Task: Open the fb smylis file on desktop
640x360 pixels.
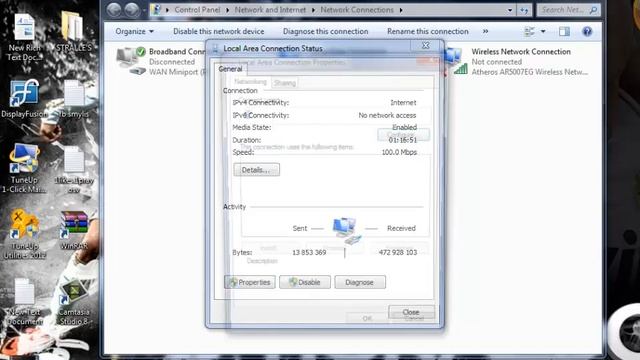Action: (x=74, y=99)
